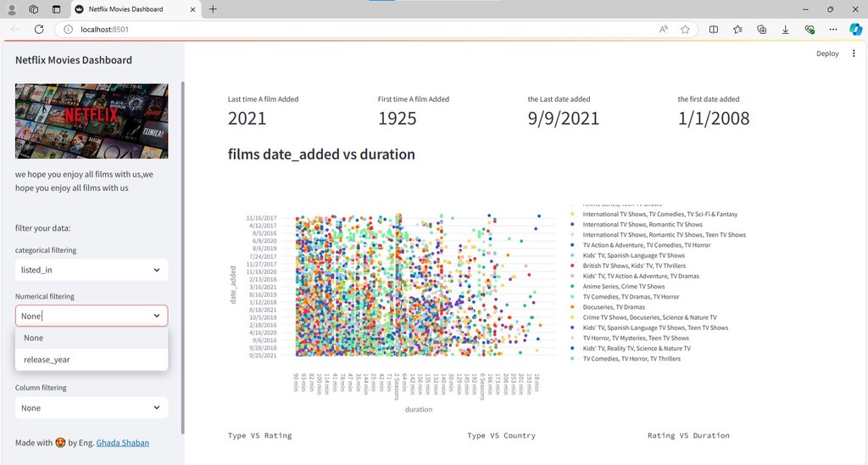Open the listed_in categorical filtering dropdown
Screen dimensions: 868x465
(92, 270)
